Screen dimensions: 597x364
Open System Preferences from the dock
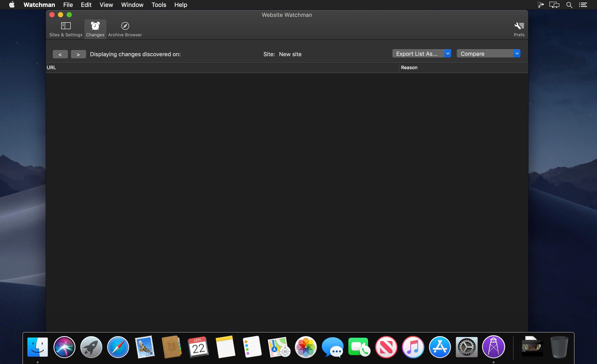(466, 347)
